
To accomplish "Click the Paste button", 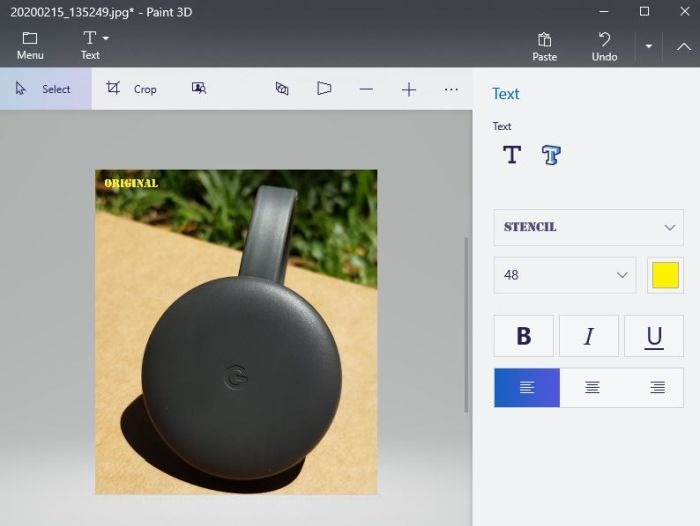I will 544,46.
